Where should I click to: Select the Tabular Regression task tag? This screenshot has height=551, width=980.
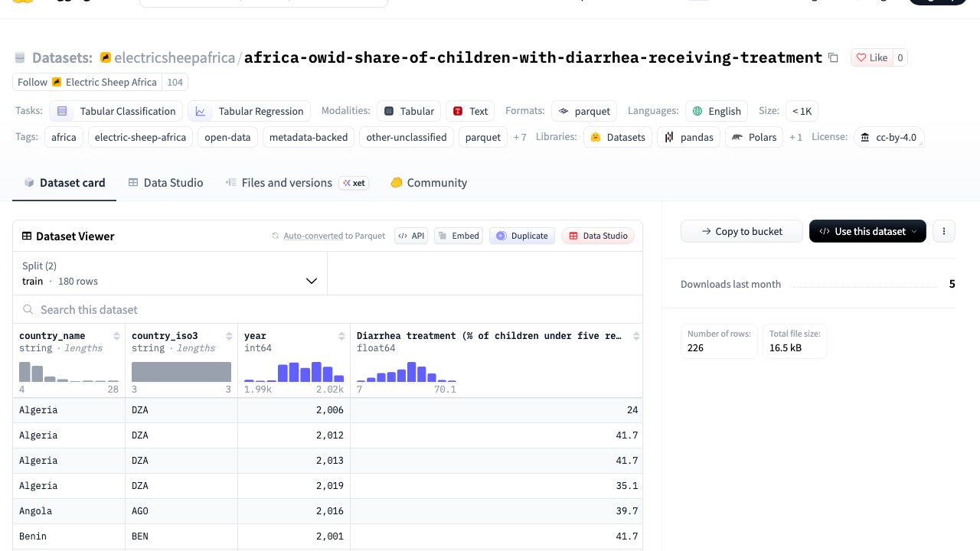point(250,111)
